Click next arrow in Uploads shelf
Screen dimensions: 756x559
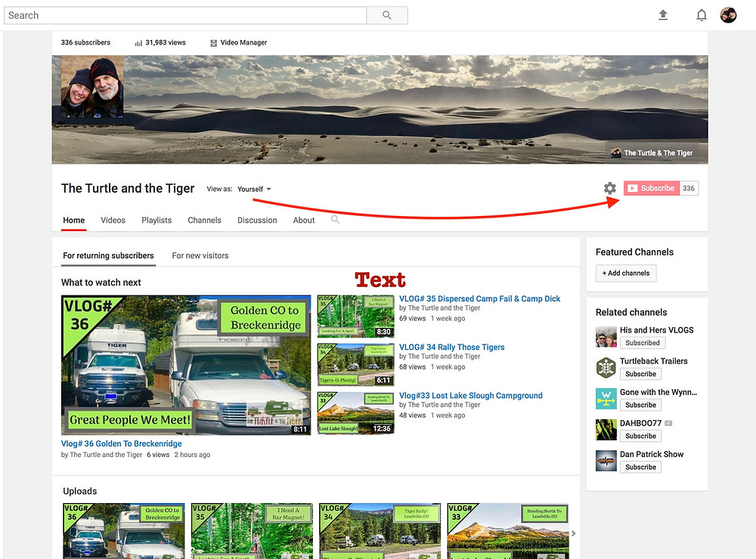tap(574, 533)
